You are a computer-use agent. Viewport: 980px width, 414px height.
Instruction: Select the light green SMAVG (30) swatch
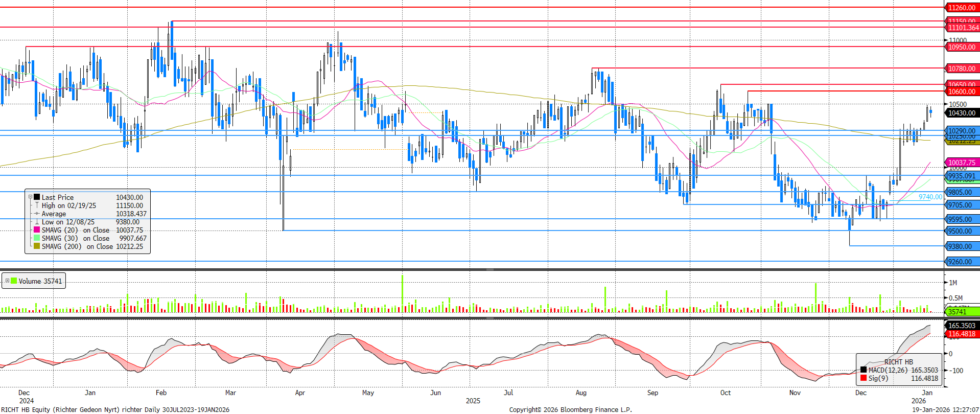(x=37, y=238)
